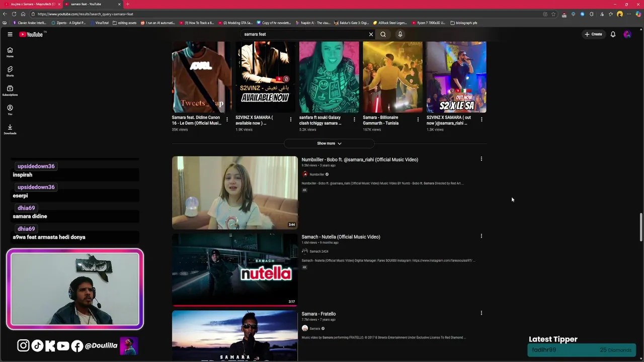Viewport: 644px width, 362px height.
Task: Open the 'Napkin AI' bookmark
Action: [x=312, y=23]
